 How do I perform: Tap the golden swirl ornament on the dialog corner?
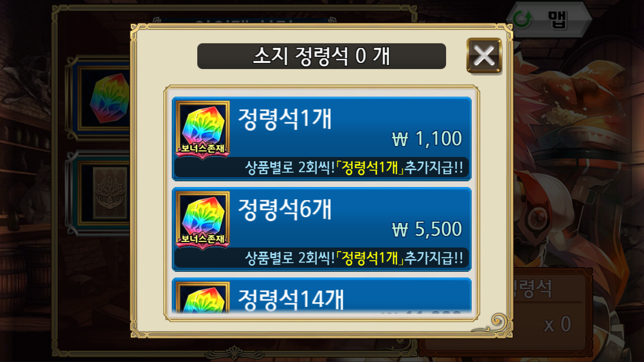(x=496, y=322)
